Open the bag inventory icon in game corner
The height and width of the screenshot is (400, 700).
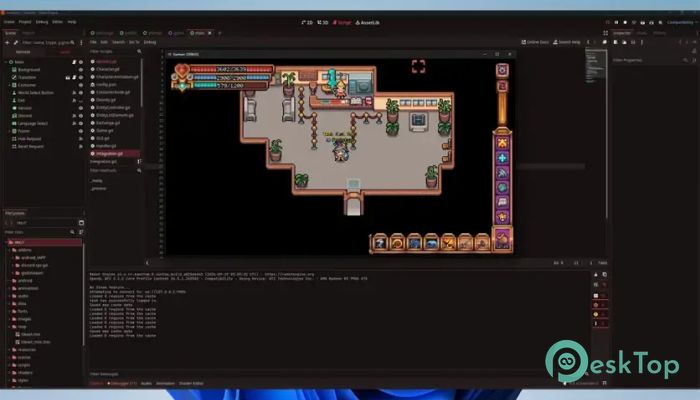pyautogui.click(x=502, y=240)
